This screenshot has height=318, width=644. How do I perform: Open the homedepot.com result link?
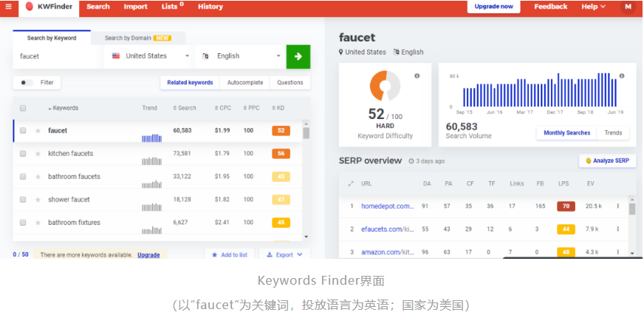(x=387, y=206)
